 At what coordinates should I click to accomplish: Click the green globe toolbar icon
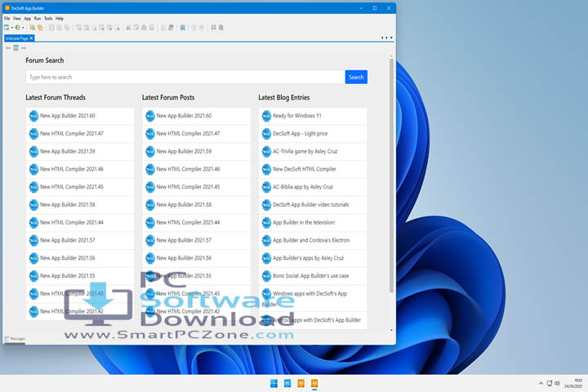(x=17, y=28)
